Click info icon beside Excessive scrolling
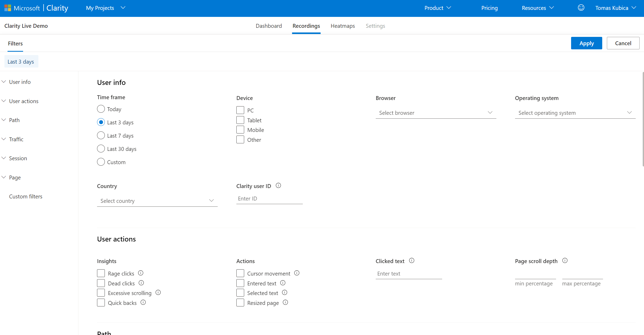644x335 pixels. tap(158, 292)
